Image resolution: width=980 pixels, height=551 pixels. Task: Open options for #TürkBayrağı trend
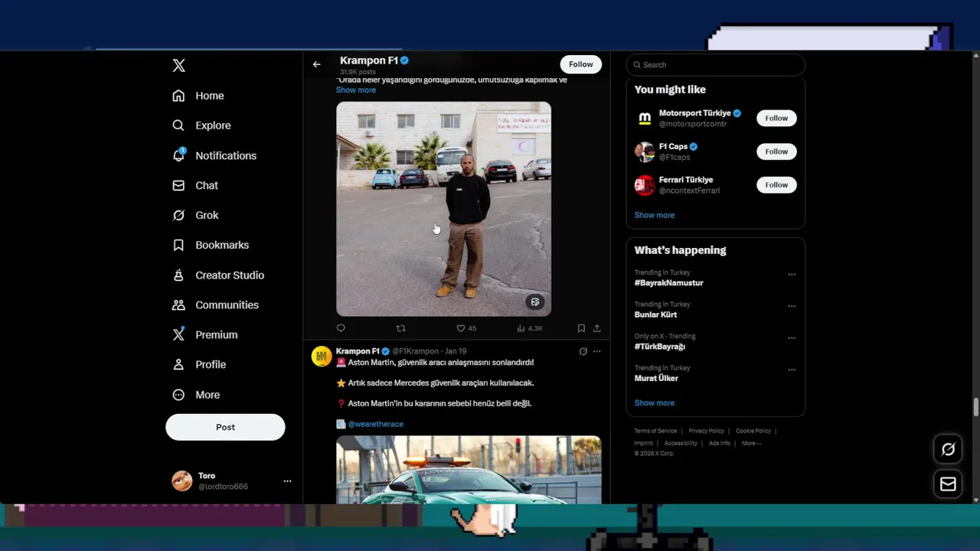click(x=792, y=337)
